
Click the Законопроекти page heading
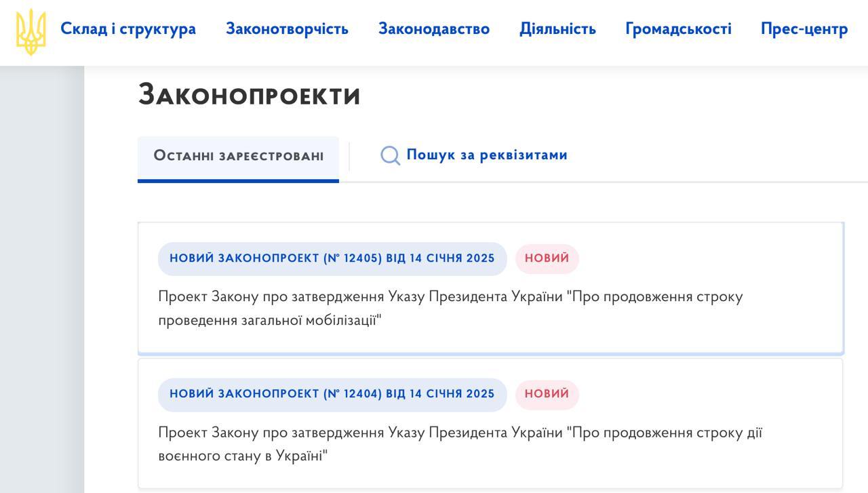tap(249, 95)
